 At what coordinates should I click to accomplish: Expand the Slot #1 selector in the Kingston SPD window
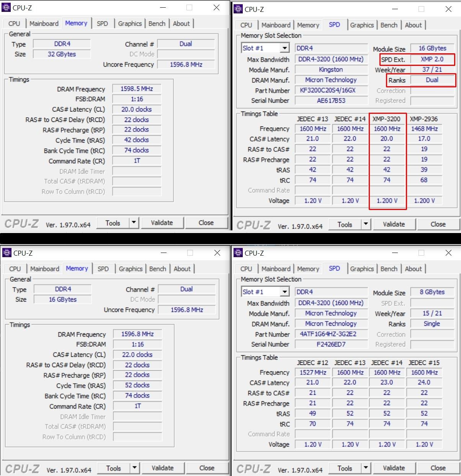click(x=284, y=48)
